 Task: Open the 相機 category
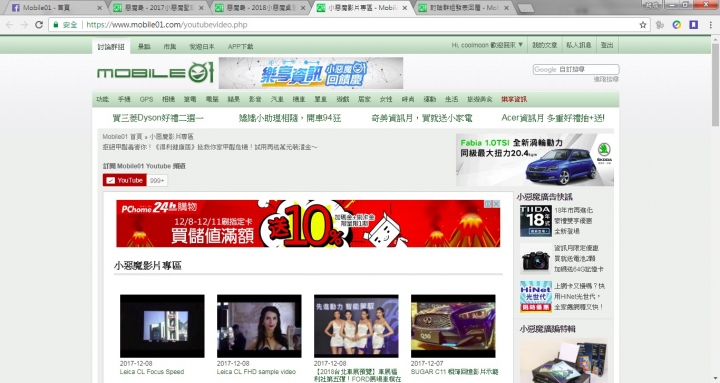(x=169, y=99)
